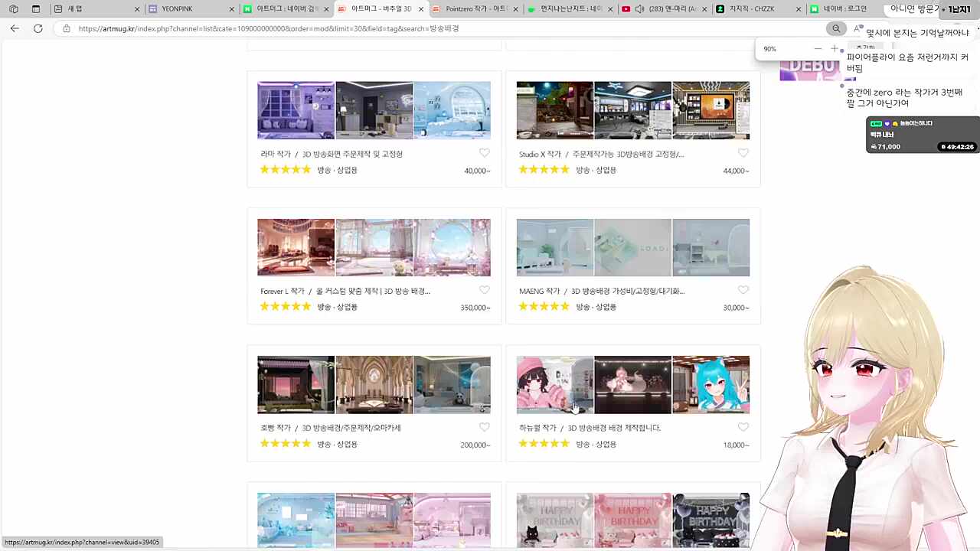Click the round window thumbnail of Forever L
Screen dimensions: 980x551
point(452,247)
